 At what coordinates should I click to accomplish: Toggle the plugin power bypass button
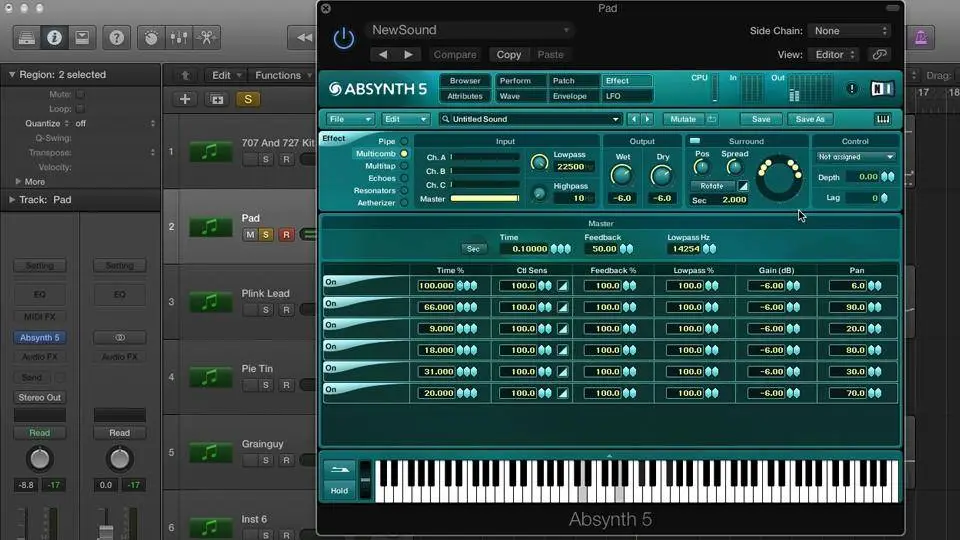point(343,39)
